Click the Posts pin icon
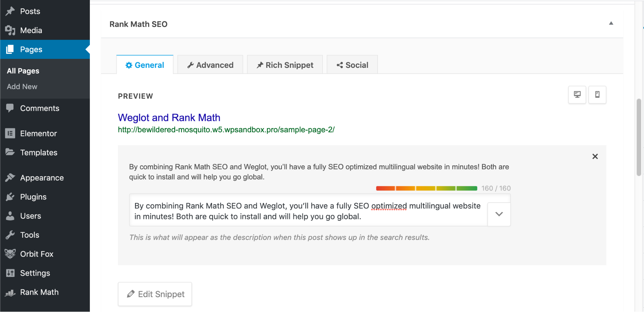Viewport: 644px width, 312px height. point(10,11)
